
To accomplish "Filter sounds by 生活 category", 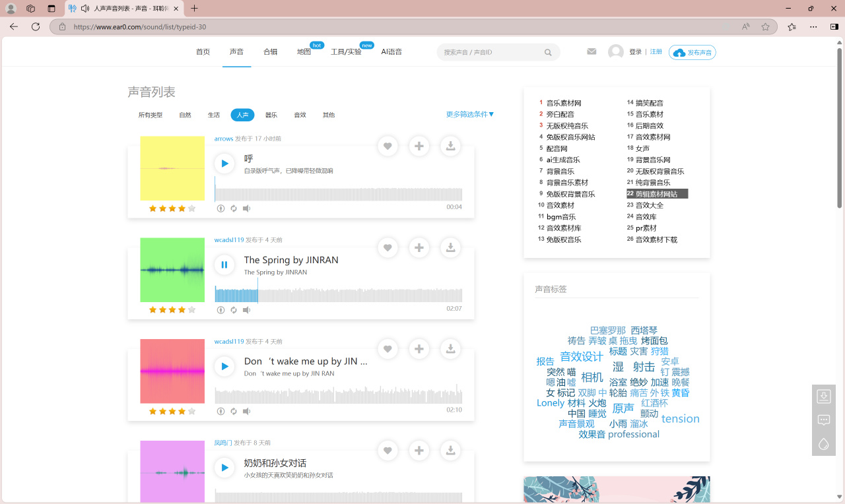I will pyautogui.click(x=214, y=115).
